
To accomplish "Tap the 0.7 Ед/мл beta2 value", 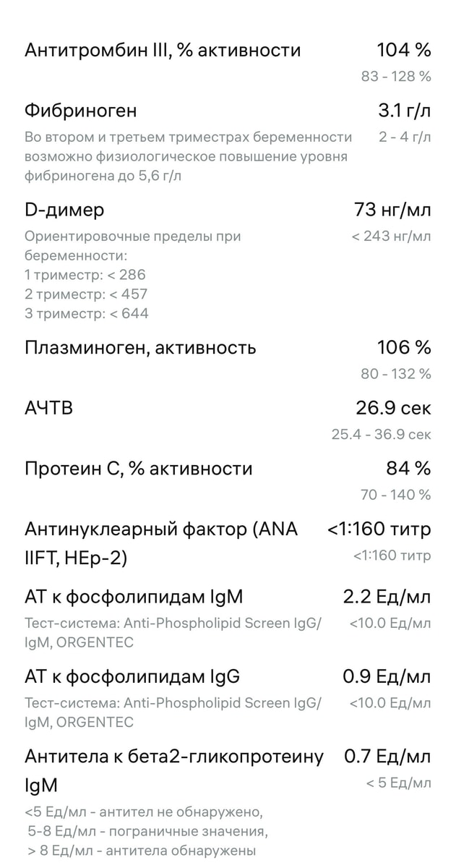I will [387, 757].
